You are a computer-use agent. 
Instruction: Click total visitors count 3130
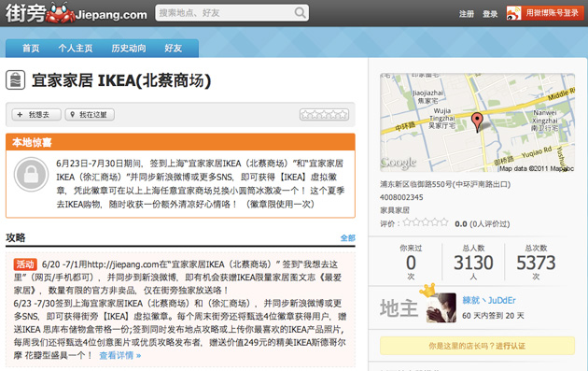pyautogui.click(x=473, y=263)
